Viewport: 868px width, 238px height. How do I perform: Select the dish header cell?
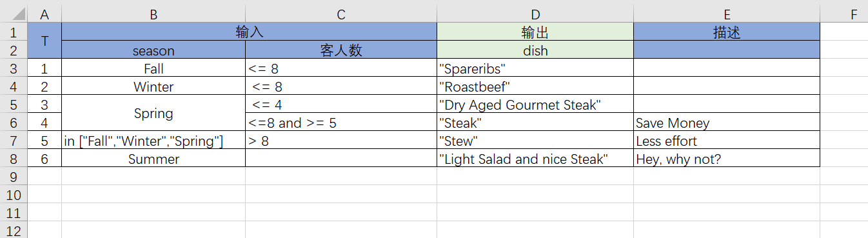coord(535,50)
